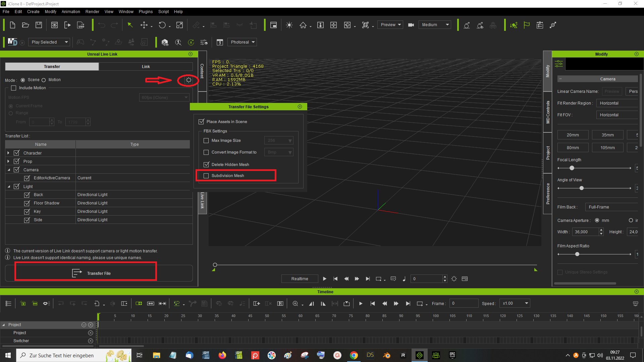Select the 20mm lens preset
Screen dimensions: 644x362
(x=573, y=135)
